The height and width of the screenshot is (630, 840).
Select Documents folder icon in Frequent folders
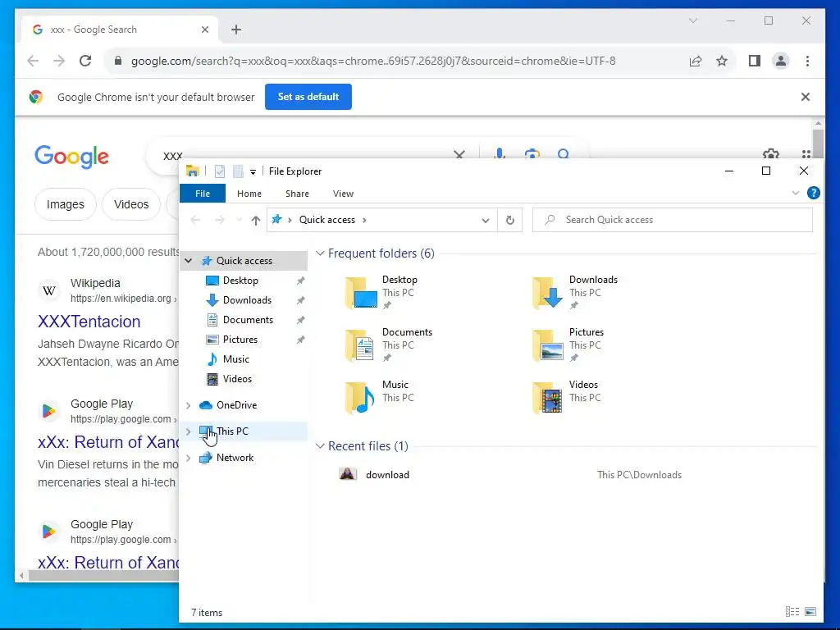click(361, 345)
